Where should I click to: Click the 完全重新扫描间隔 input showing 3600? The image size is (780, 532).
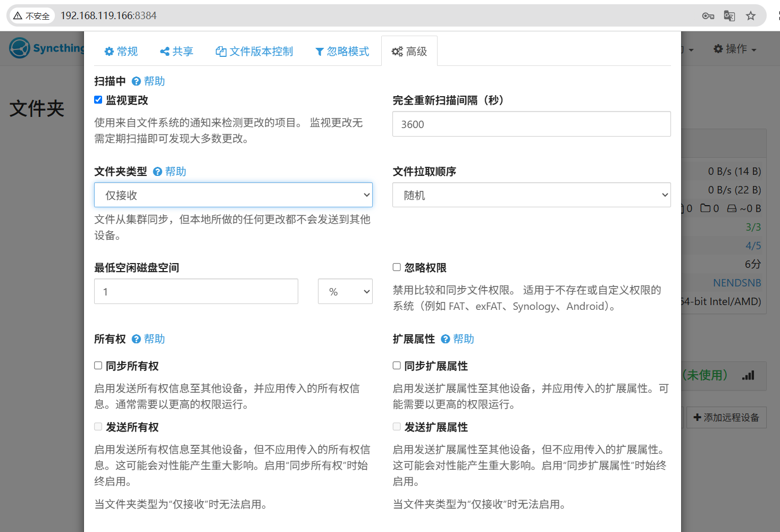coord(532,124)
